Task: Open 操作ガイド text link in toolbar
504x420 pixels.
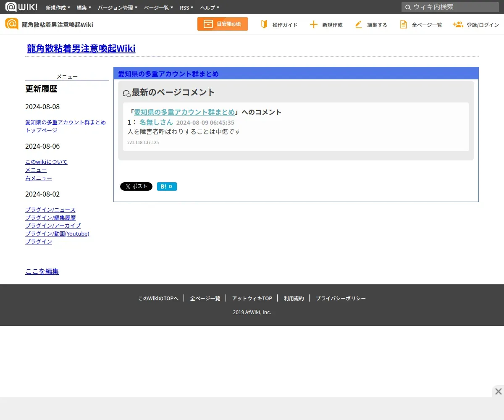Action: pyautogui.click(x=285, y=25)
